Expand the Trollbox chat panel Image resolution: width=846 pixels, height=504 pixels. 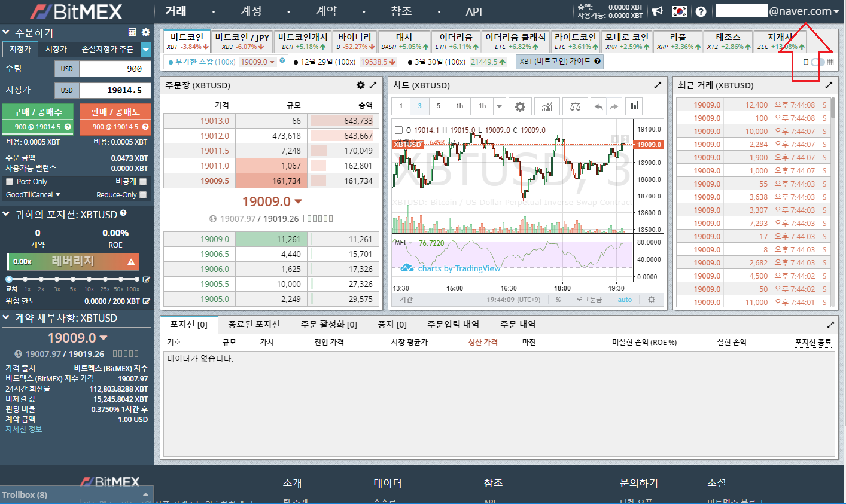tap(77, 494)
